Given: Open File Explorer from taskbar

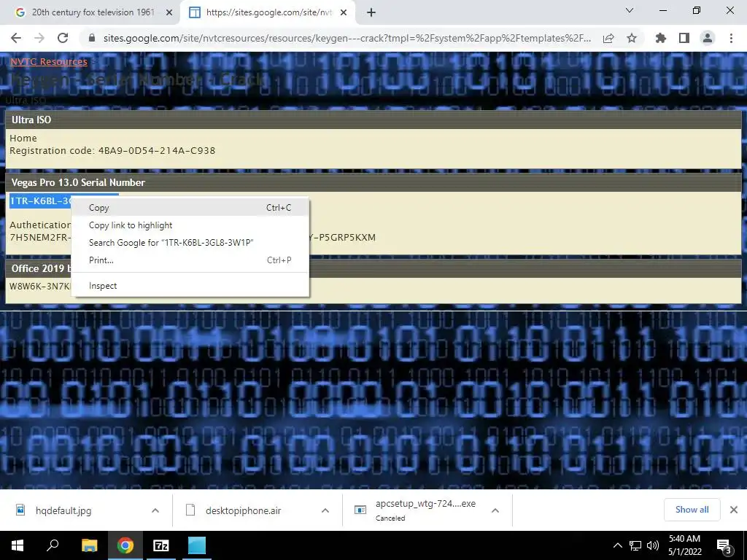Looking at the screenshot, I should pos(89,545).
